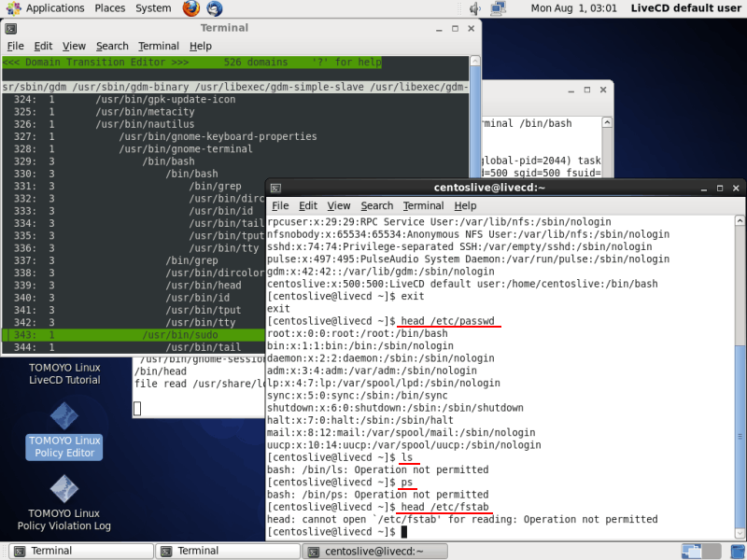747x560 pixels.
Task: Click the terminal prompt cursor at bottom line
Action: (404, 532)
